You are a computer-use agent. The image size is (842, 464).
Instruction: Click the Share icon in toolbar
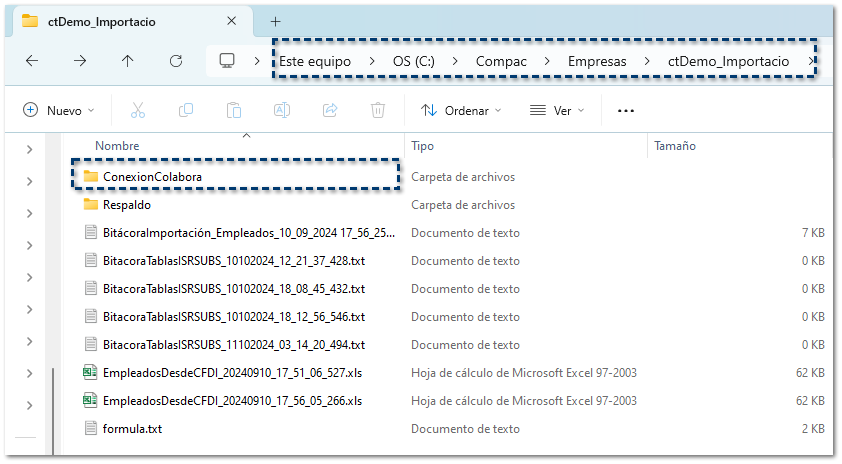pos(330,111)
